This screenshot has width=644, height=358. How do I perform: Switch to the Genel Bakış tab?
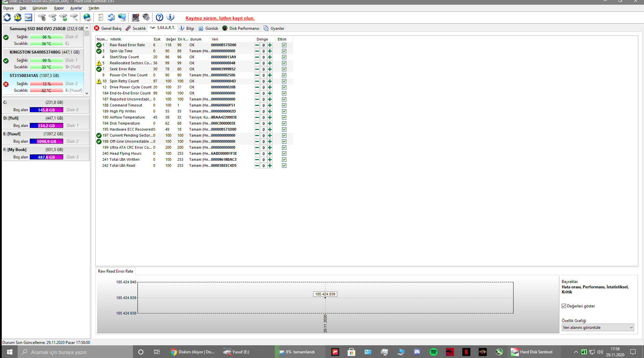coord(108,28)
